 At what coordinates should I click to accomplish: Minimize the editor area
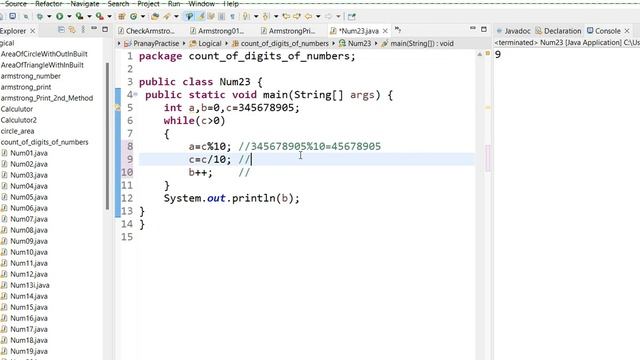pos(473,28)
